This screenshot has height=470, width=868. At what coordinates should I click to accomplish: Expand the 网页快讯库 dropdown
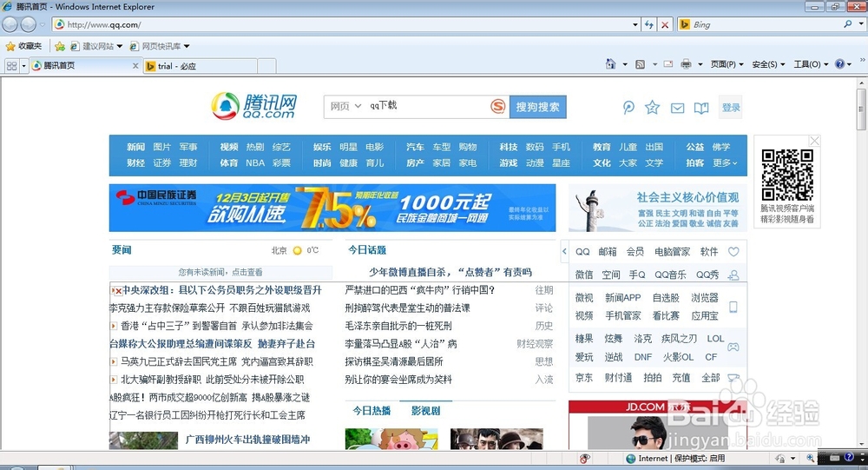(x=187, y=46)
